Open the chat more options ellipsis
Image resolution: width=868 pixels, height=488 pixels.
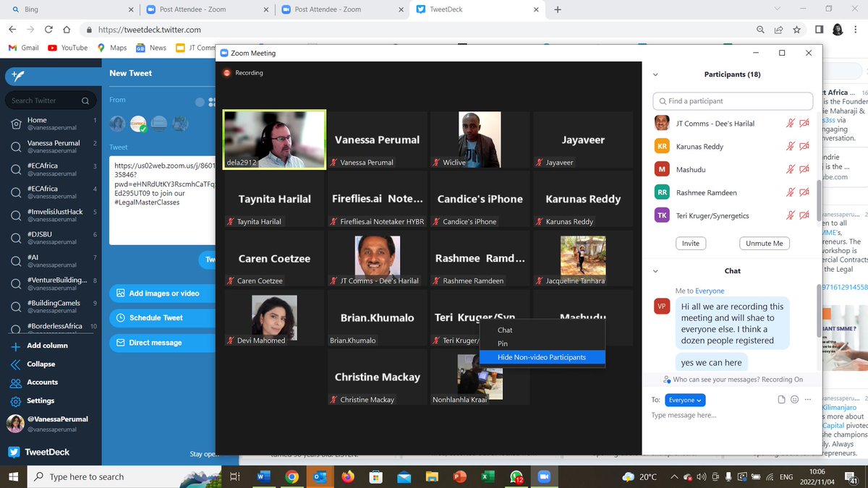(808, 400)
